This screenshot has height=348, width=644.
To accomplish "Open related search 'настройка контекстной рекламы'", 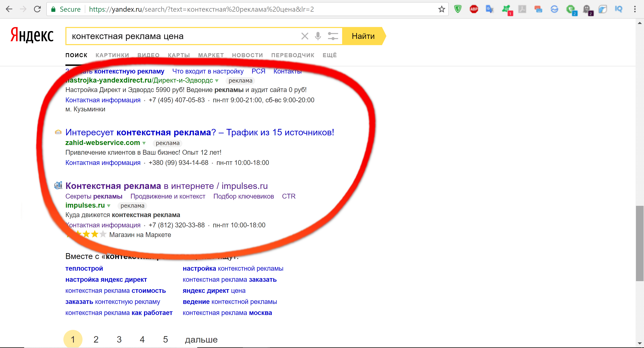I will pyautogui.click(x=233, y=268).
